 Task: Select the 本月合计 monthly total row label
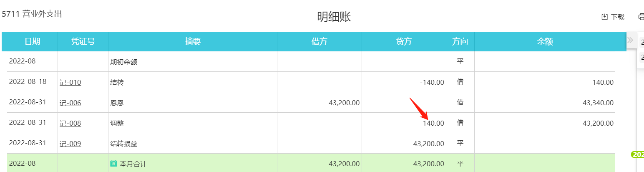pos(133,164)
